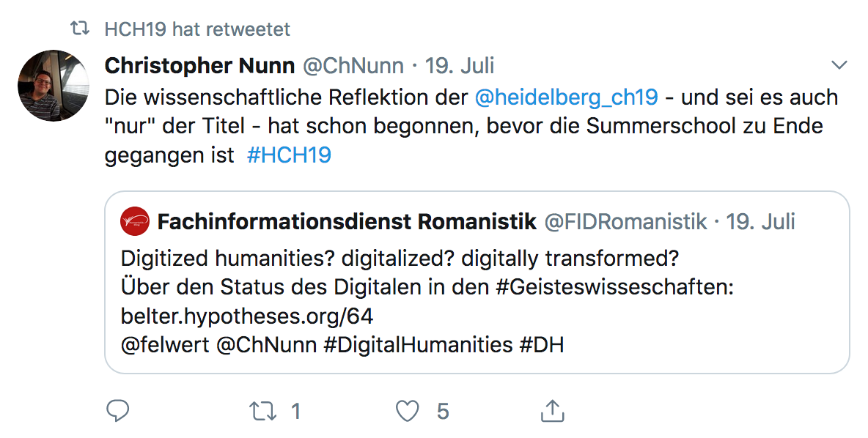Click the share upload icon
Image resolution: width=868 pixels, height=438 pixels.
[552, 411]
